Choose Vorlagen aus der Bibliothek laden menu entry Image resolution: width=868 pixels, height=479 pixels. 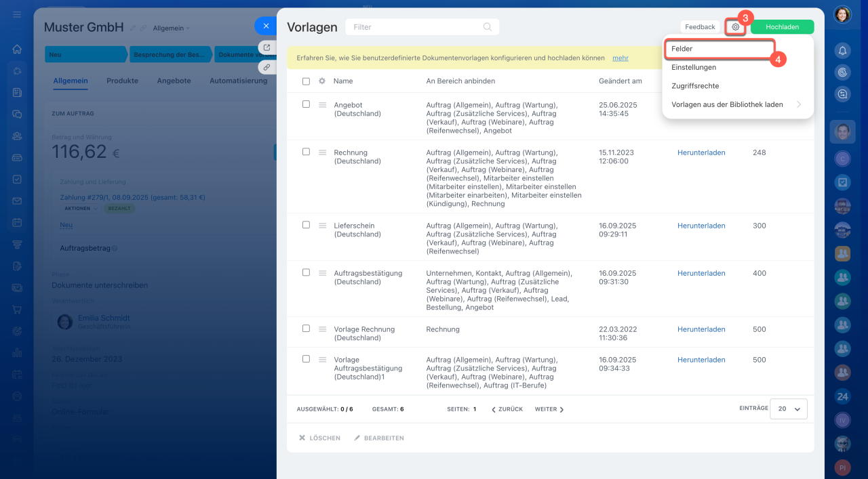727,104
